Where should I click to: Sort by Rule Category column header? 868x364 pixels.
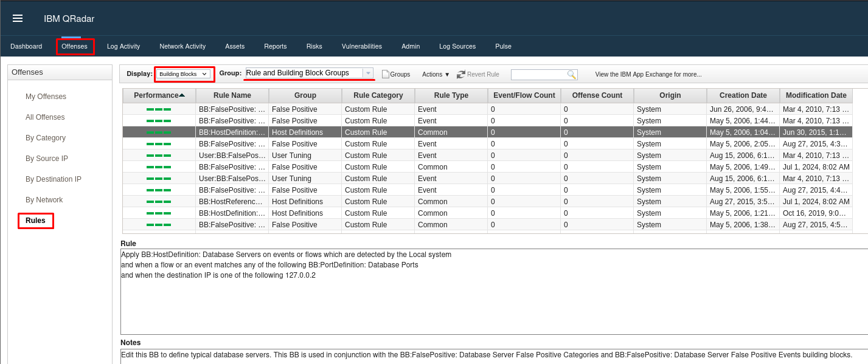[378, 95]
